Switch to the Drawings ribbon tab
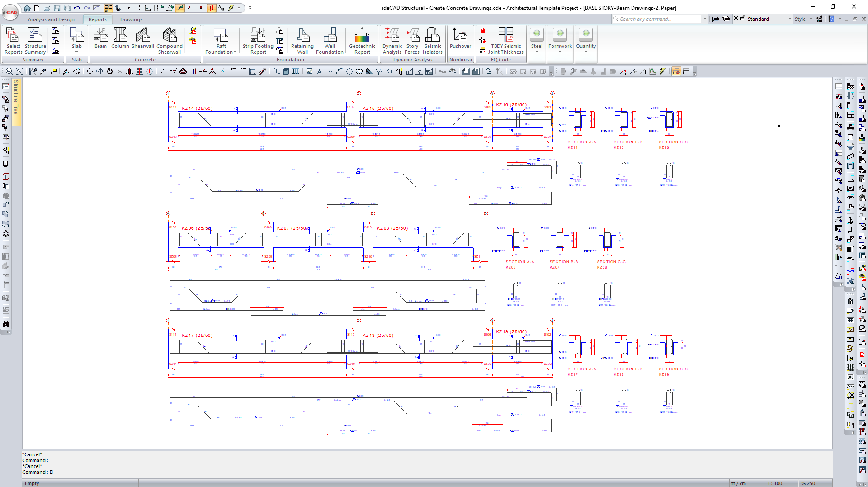This screenshot has width=868, height=487. [x=131, y=19]
